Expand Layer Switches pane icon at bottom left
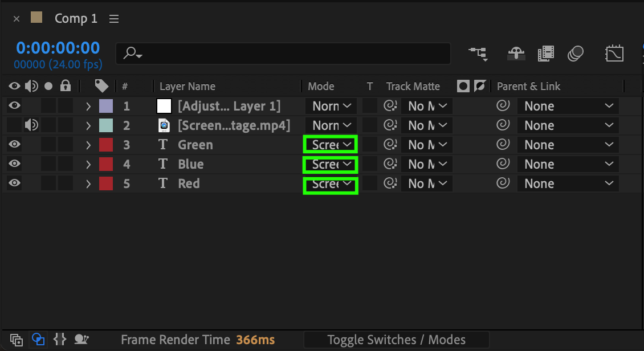This screenshot has width=644, height=351. (x=17, y=340)
